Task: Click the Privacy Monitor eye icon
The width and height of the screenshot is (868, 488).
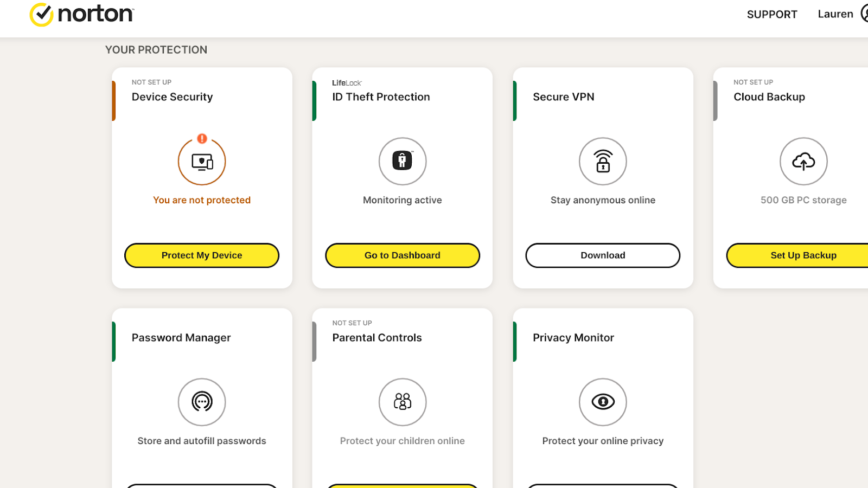Action: click(x=603, y=402)
